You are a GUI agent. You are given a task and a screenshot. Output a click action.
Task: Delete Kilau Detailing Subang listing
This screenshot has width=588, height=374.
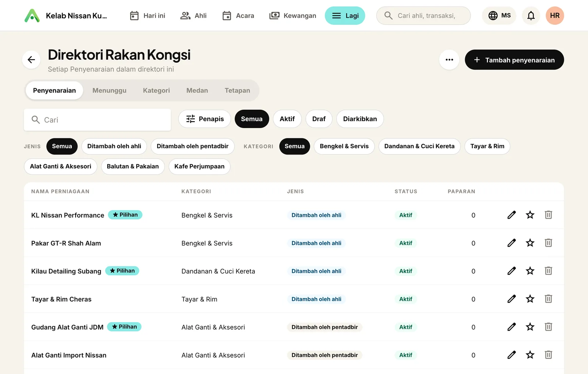coord(548,271)
